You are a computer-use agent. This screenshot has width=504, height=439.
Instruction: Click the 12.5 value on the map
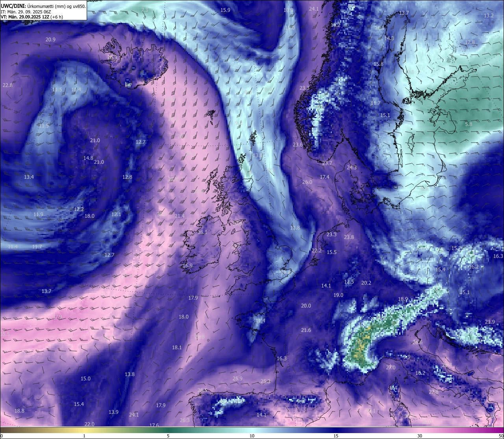pos(349,282)
